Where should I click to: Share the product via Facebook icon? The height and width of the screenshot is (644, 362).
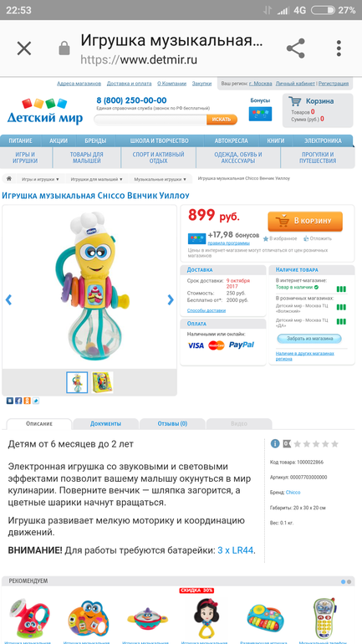pyautogui.click(x=18, y=401)
